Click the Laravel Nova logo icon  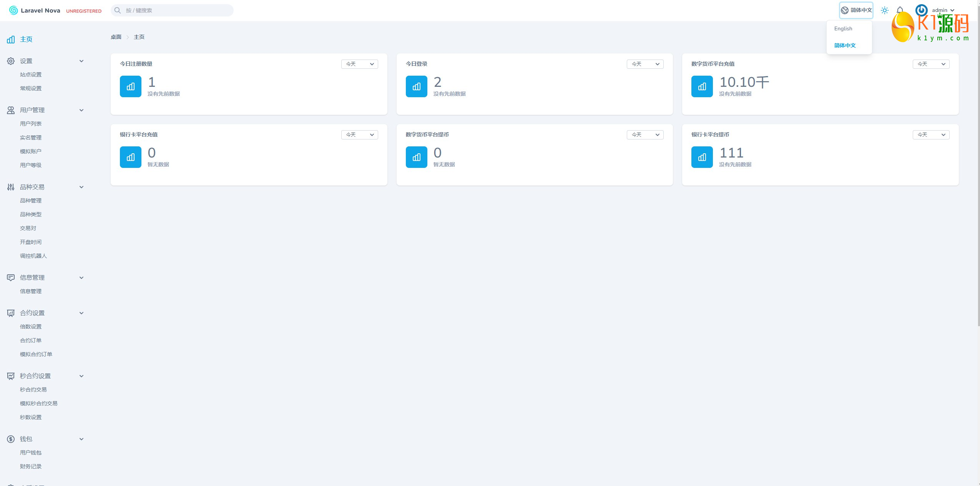13,10
